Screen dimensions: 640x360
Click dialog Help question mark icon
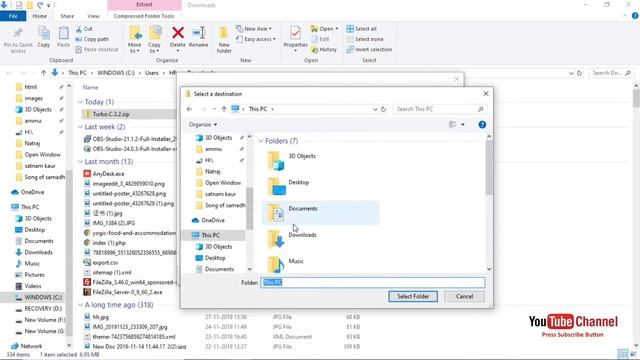[482, 124]
